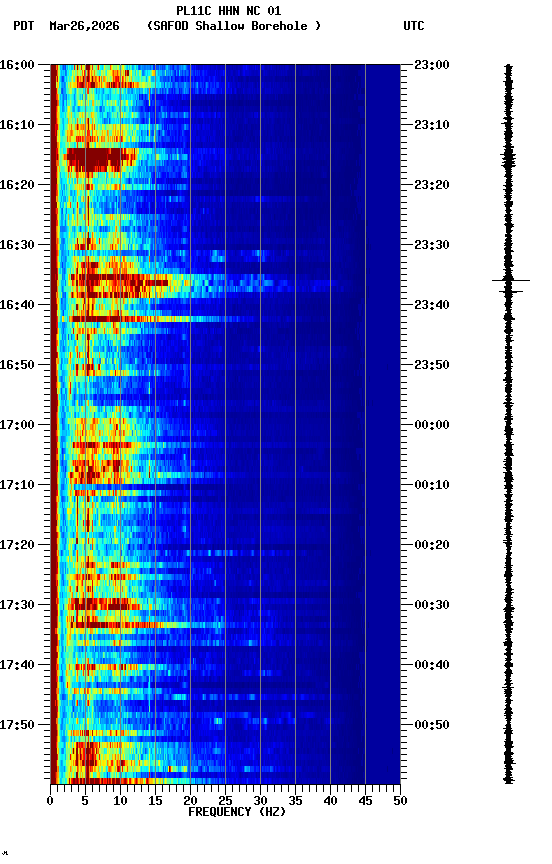Image resolution: width=552 pixels, height=864 pixels.
Task: Click the 16:10 PDT time label
Action: click(x=17, y=125)
